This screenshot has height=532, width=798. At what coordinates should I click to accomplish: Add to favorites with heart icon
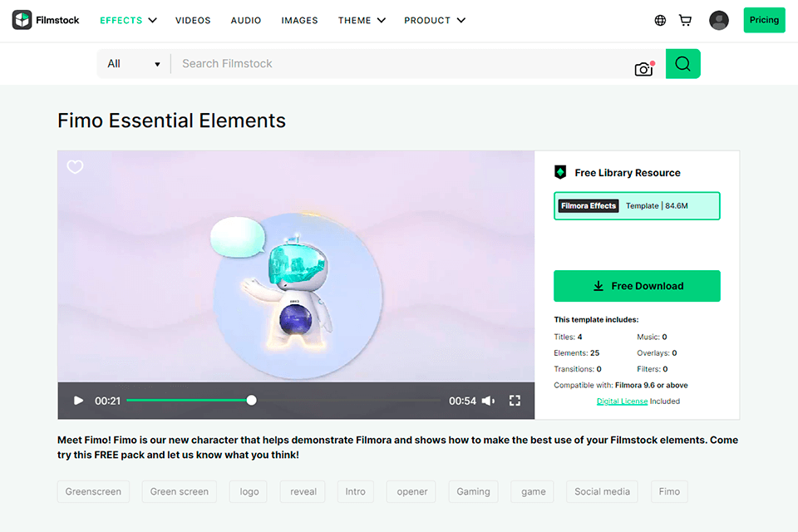[76, 166]
